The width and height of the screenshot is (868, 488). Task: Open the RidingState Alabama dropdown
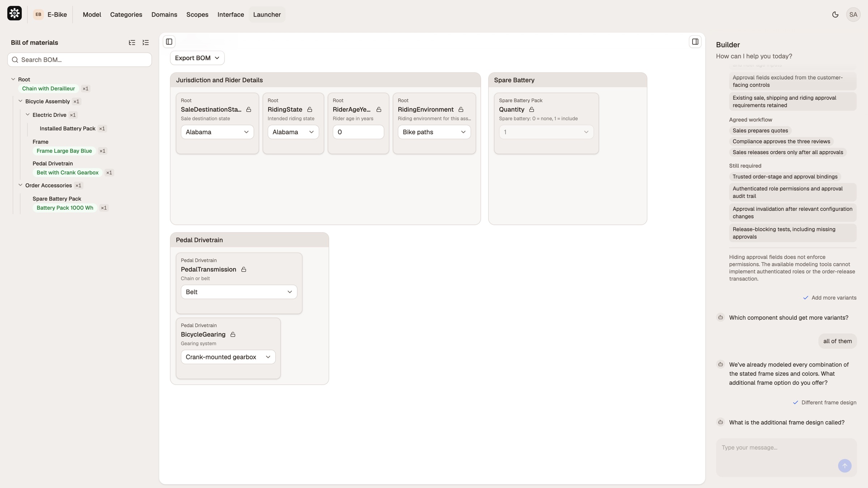point(293,132)
